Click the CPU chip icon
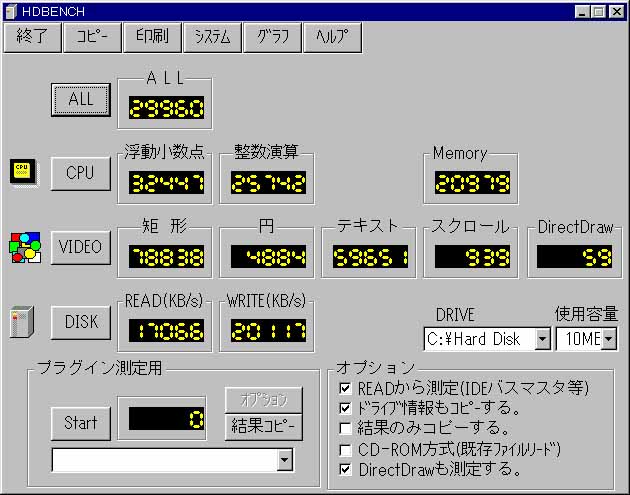The image size is (630, 495). click(24, 173)
